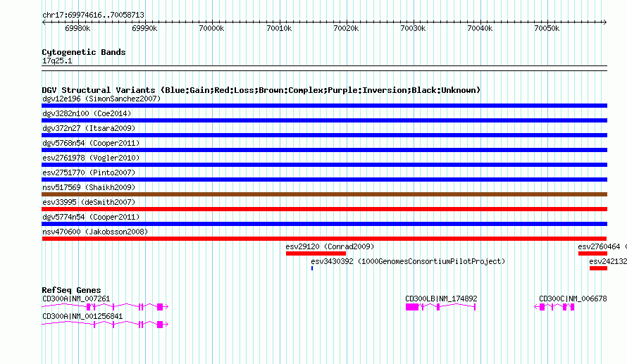
Task: Click the 70050k ruler tick label
Action: tap(547, 28)
